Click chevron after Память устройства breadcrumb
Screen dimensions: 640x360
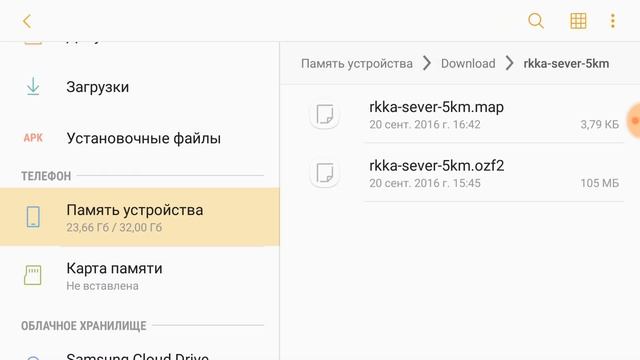pos(427,63)
